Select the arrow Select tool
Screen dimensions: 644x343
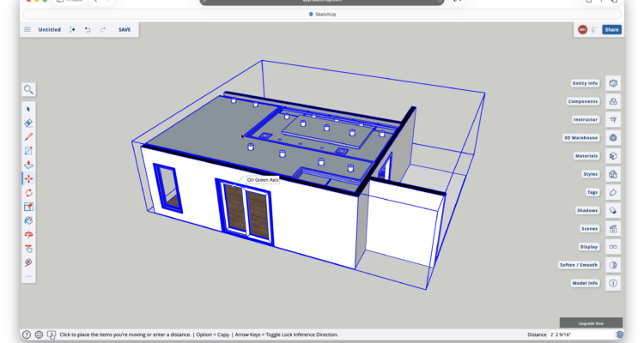click(28, 109)
